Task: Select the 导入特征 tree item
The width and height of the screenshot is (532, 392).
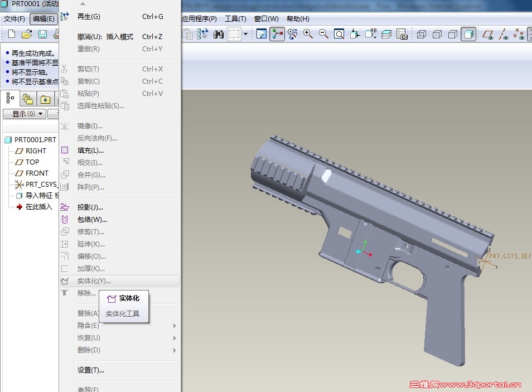Action: tap(37, 196)
